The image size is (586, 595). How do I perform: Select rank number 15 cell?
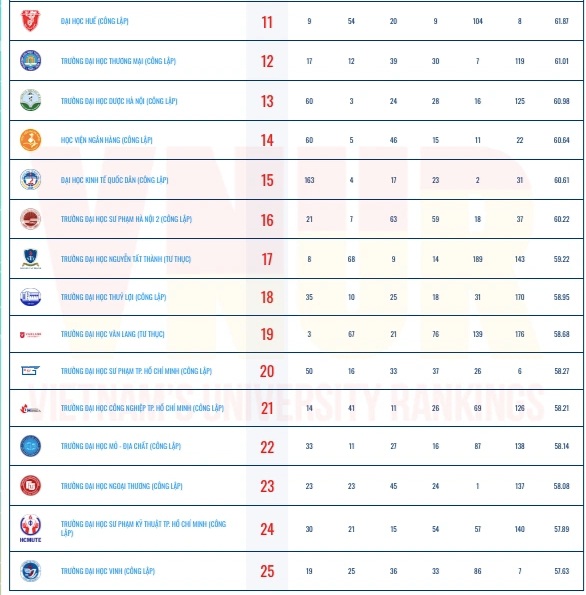click(x=267, y=180)
